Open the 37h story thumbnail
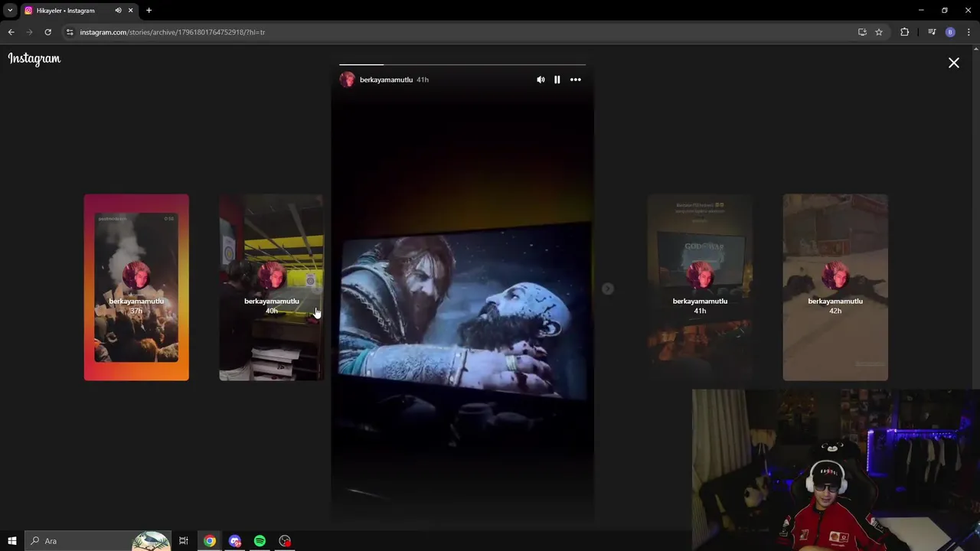The image size is (980, 551). [136, 287]
